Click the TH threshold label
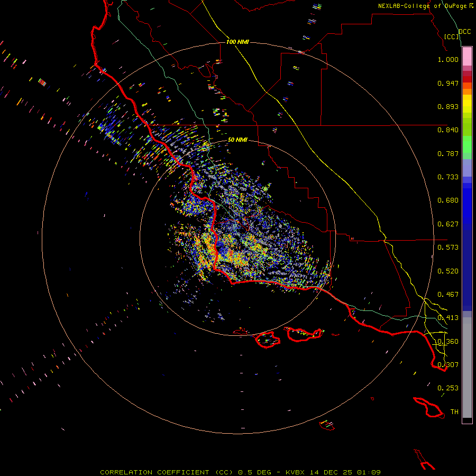 (454, 412)
